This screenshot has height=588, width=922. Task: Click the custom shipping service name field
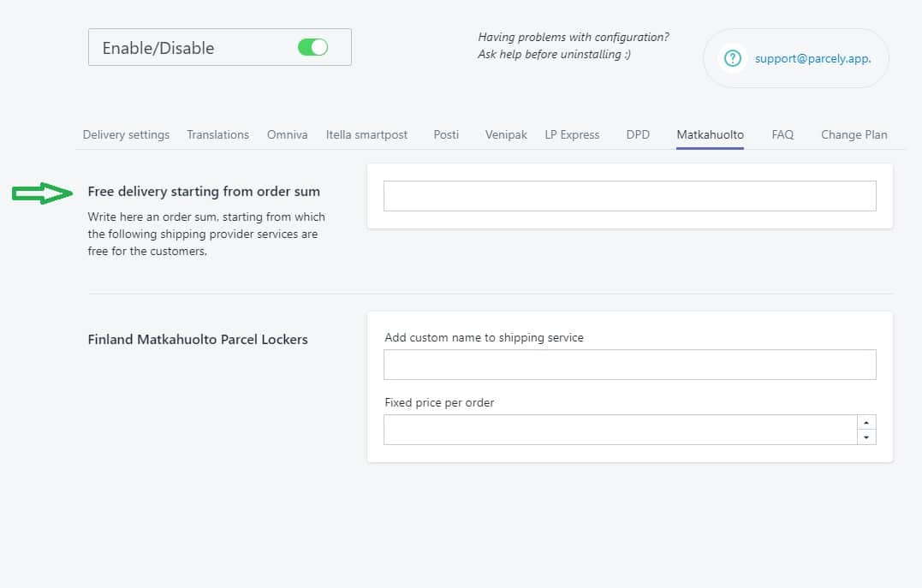[x=630, y=365]
